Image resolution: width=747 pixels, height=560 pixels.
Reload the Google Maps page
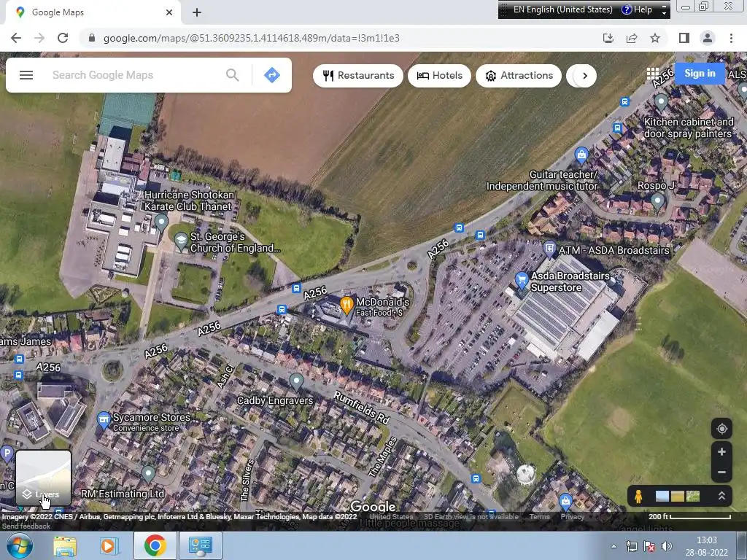pyautogui.click(x=63, y=38)
